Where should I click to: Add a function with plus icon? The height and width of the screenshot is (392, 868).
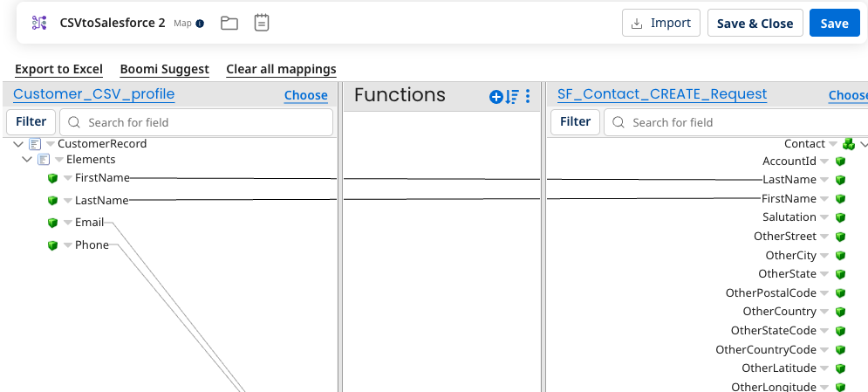(x=496, y=97)
